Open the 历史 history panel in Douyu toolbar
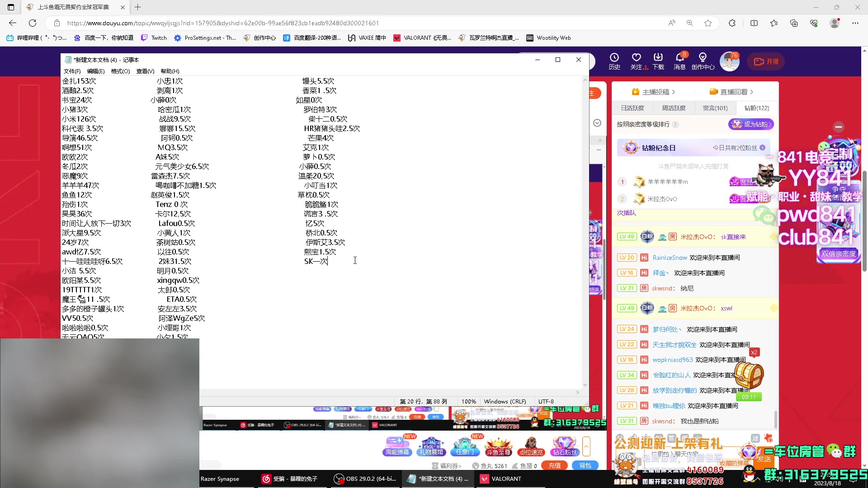The height and width of the screenshot is (488, 868). point(614,61)
